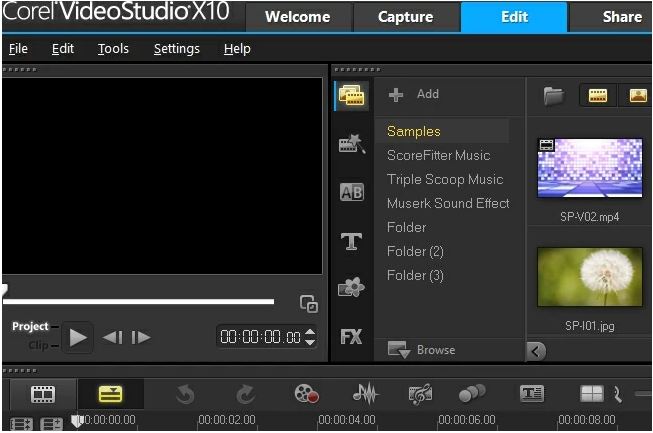Play the project preview
Image resolution: width=653 pixels, height=433 pixels.
coord(78,337)
